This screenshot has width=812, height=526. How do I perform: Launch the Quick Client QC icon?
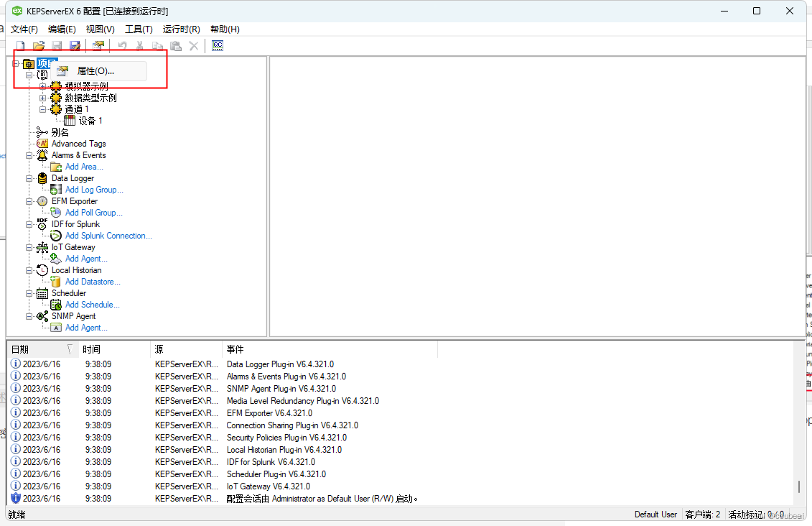218,45
